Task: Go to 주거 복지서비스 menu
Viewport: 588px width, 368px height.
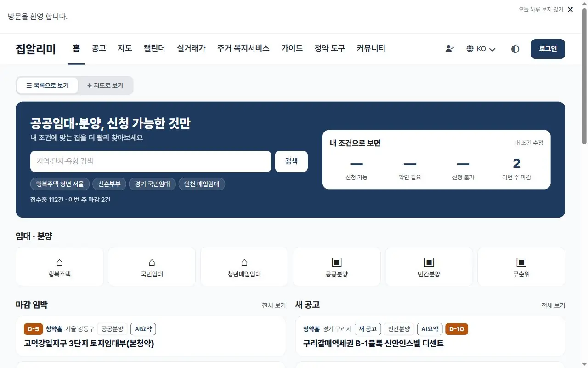Action: point(243,48)
